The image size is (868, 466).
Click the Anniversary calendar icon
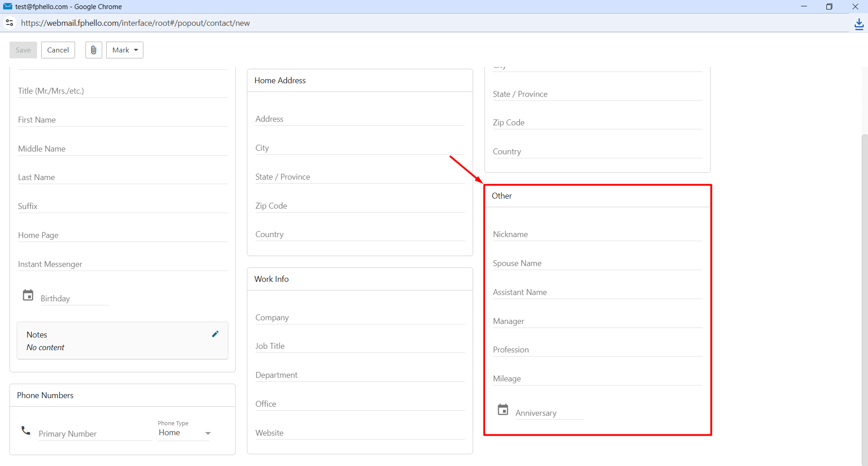pos(503,409)
